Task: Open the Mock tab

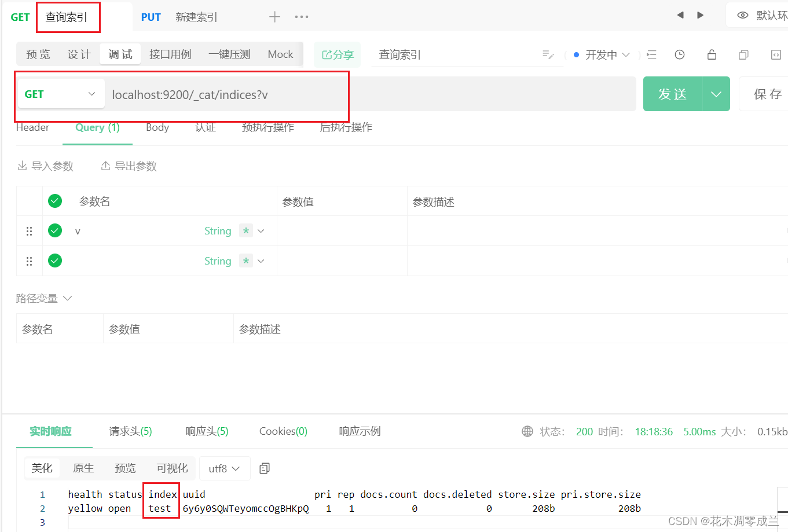Action: 280,54
